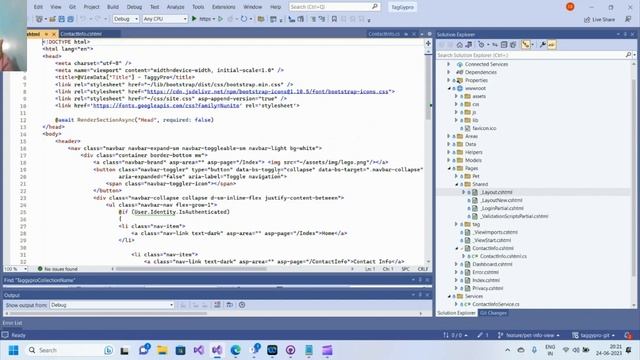This screenshot has width=640, height=360.
Task: Expand the Models folder
Action: click(x=449, y=160)
